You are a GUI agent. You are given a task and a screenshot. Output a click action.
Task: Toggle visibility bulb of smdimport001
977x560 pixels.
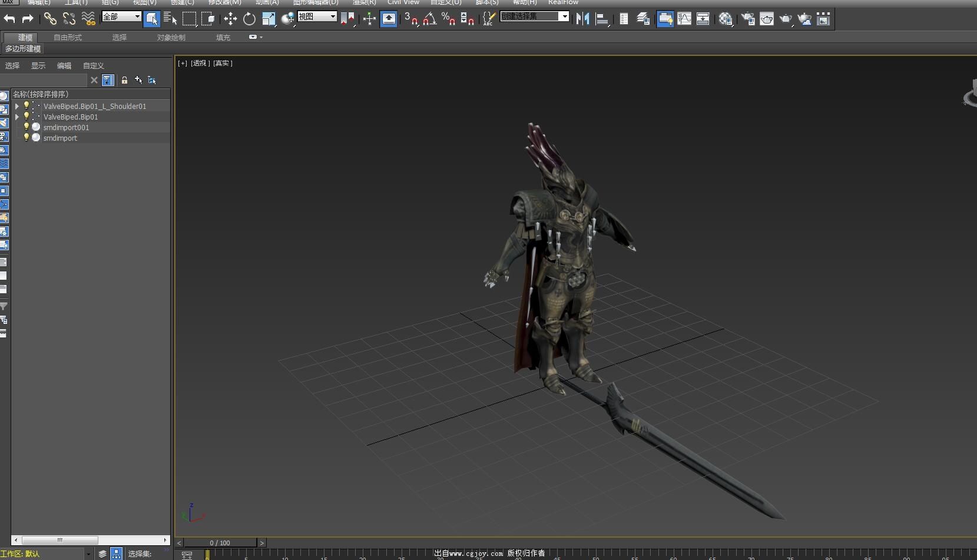pos(26,127)
